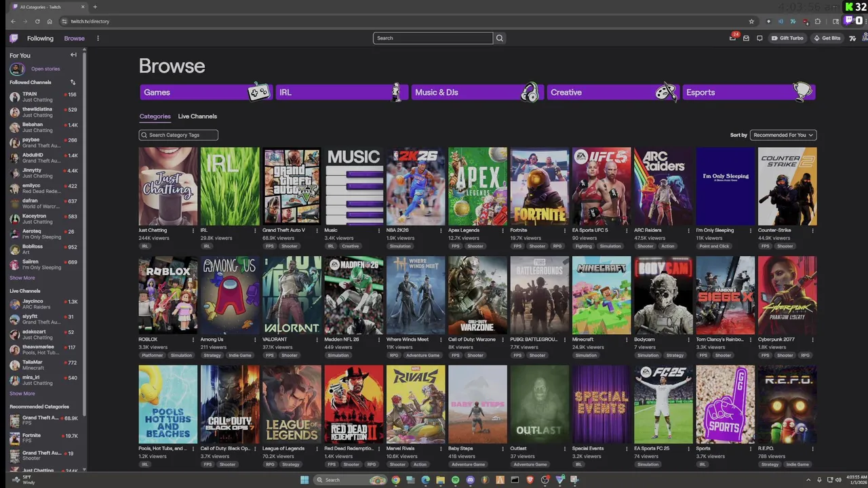Click the 7TV extension in browser toolbar

793,22
